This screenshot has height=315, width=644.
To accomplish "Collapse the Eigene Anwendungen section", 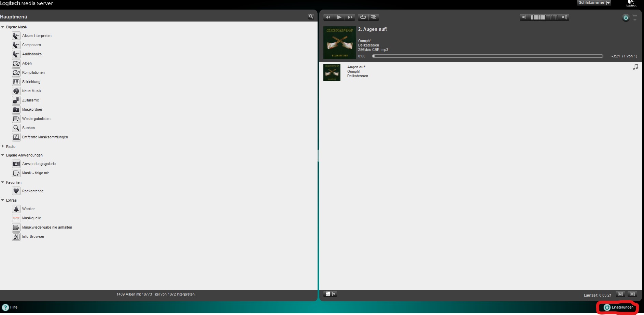I will tap(3, 155).
